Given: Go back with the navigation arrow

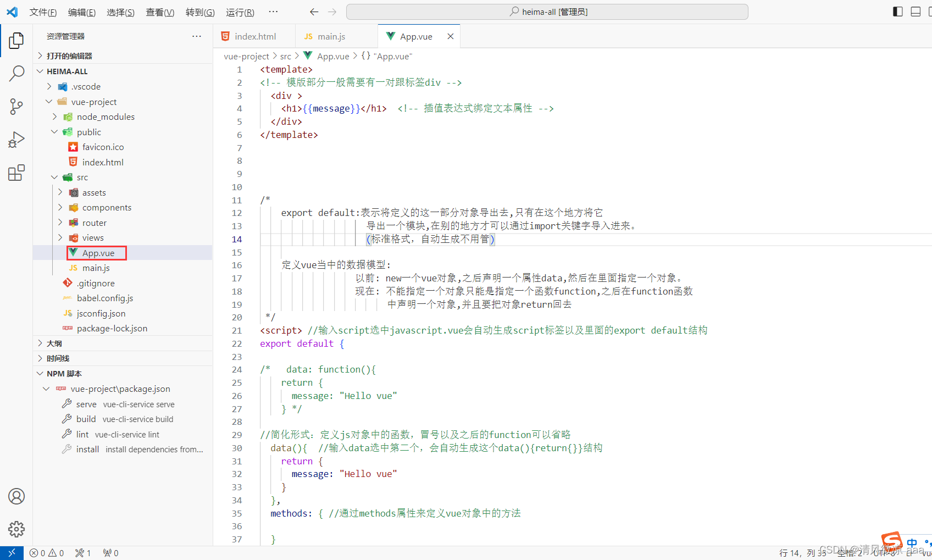Looking at the screenshot, I should pyautogui.click(x=314, y=12).
